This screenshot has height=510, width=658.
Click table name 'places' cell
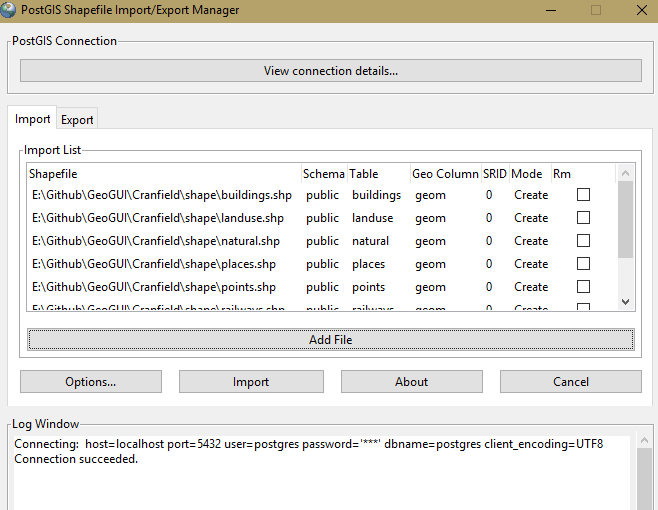coord(368,264)
